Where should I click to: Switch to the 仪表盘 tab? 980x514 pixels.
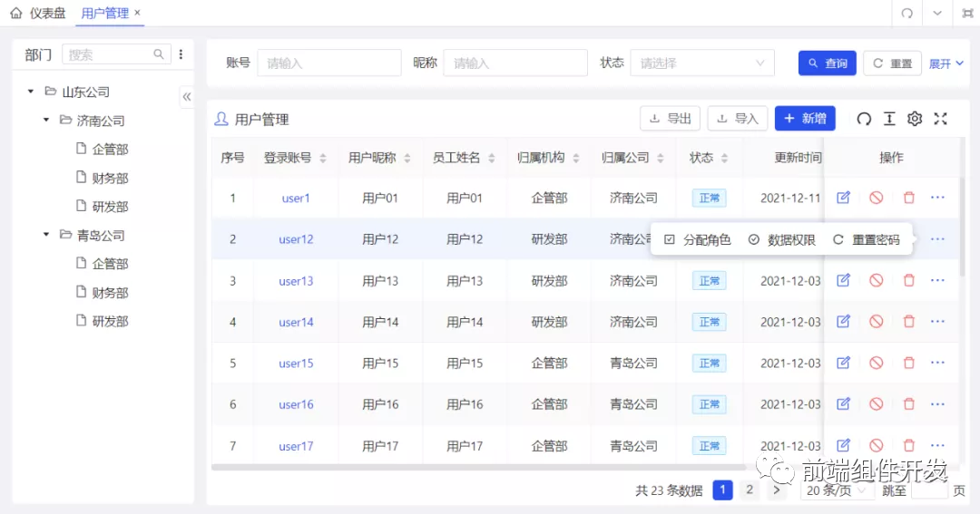pos(38,13)
